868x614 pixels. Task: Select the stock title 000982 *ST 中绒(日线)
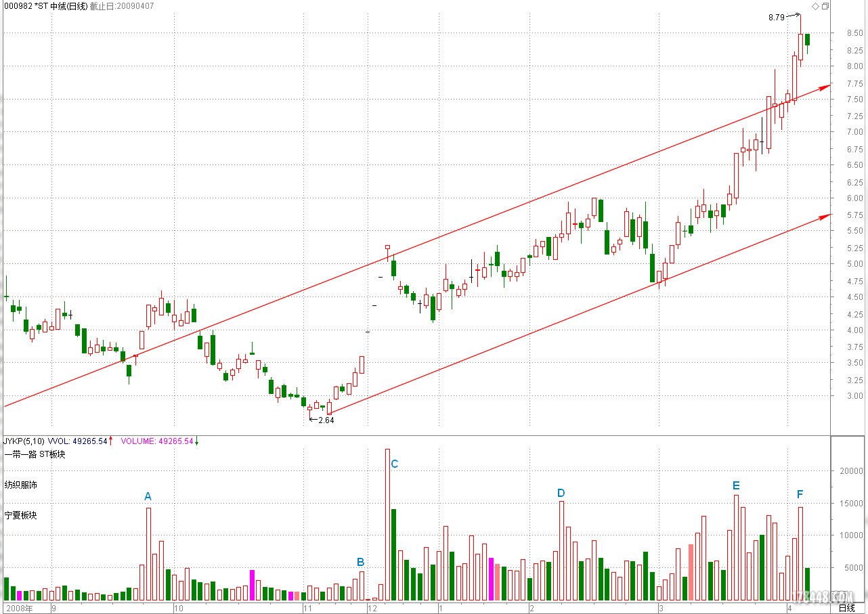tap(47, 6)
